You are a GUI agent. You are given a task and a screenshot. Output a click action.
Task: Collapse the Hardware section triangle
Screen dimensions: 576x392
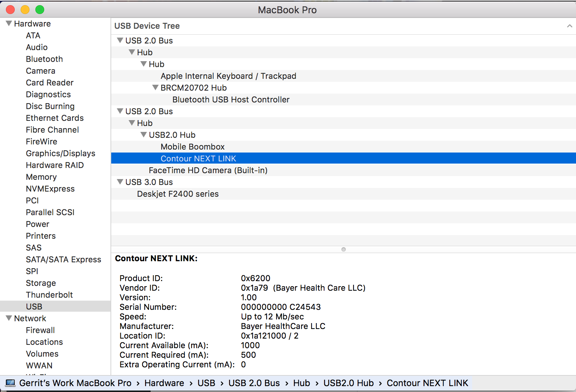pos(9,23)
